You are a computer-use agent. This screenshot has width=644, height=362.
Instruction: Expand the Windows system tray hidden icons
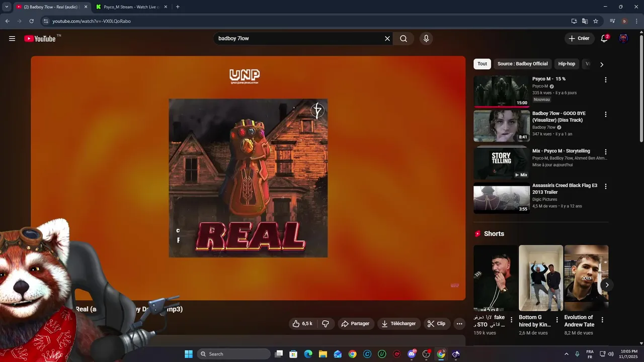(567, 354)
